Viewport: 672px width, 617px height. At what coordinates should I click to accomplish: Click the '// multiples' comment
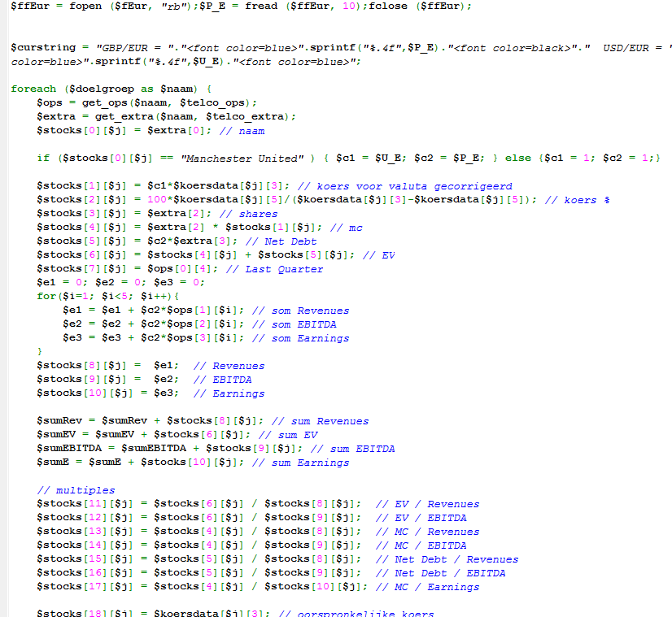coord(76,490)
